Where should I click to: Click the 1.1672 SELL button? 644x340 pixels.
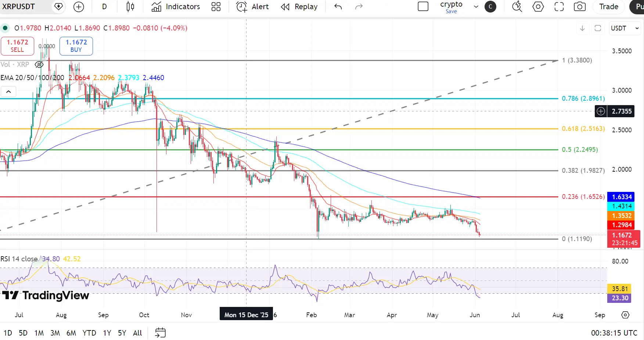17,46
